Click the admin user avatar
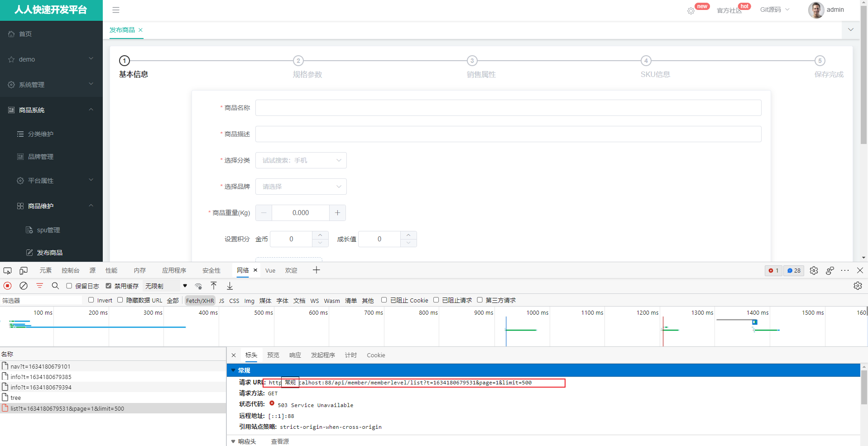The image size is (868, 446). 816,10
